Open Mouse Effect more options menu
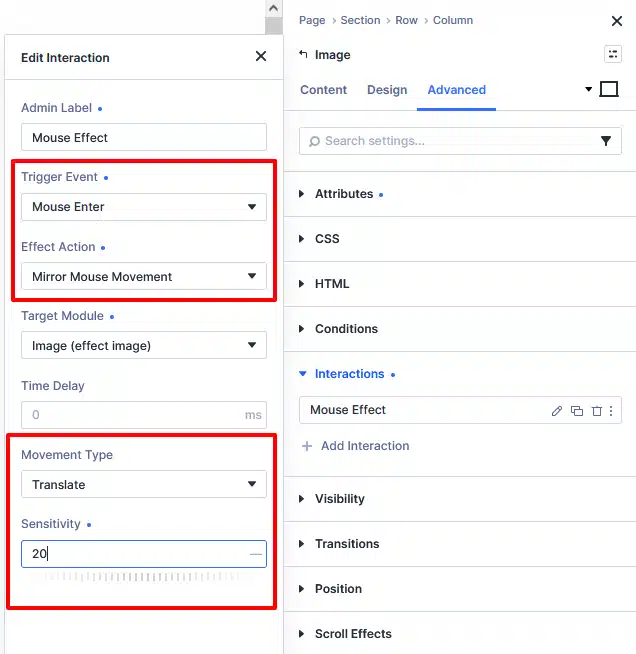Image resolution: width=636 pixels, height=654 pixels. pos(611,411)
